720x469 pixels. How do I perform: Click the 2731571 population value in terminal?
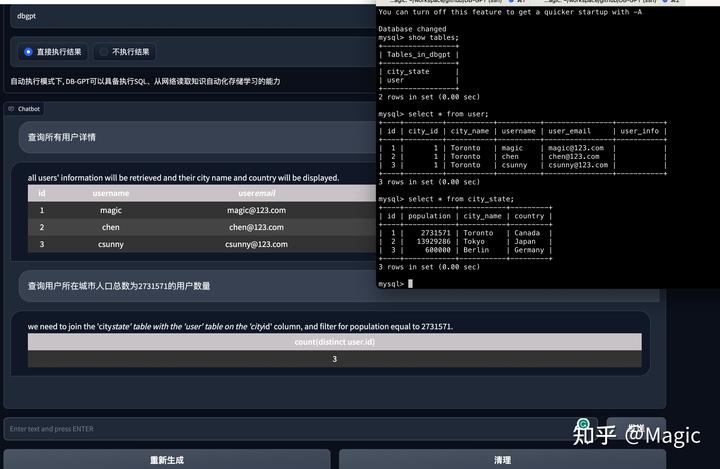435,233
